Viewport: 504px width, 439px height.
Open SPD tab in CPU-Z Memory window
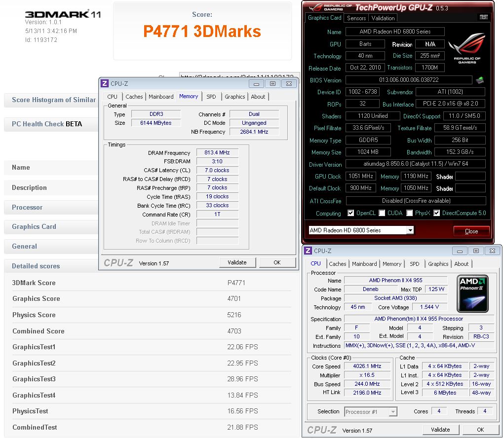point(211,97)
